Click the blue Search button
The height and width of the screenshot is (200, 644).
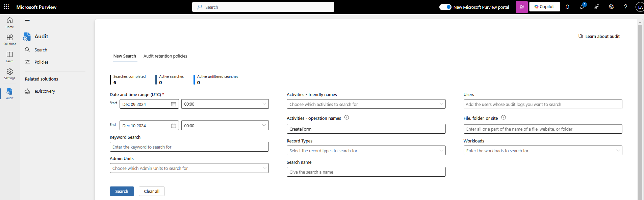pos(122,191)
